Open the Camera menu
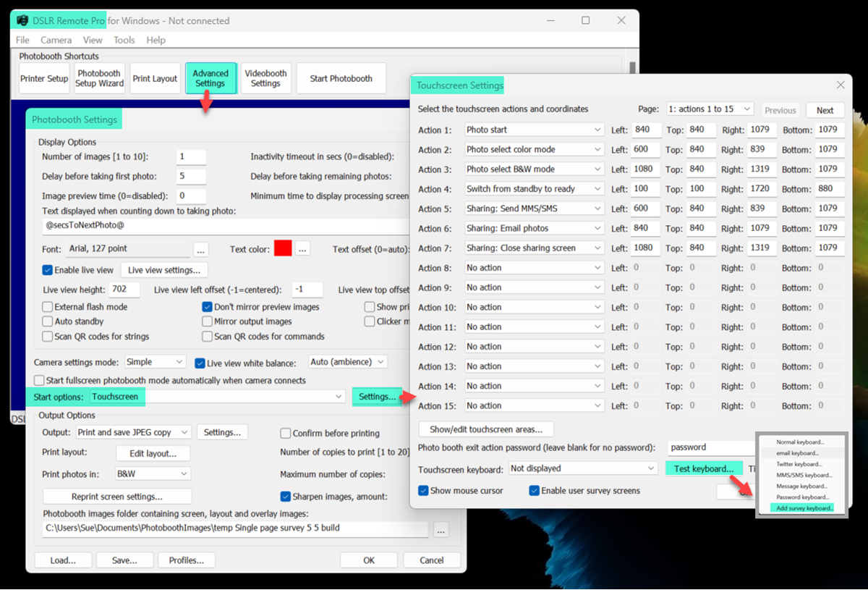 click(56, 40)
